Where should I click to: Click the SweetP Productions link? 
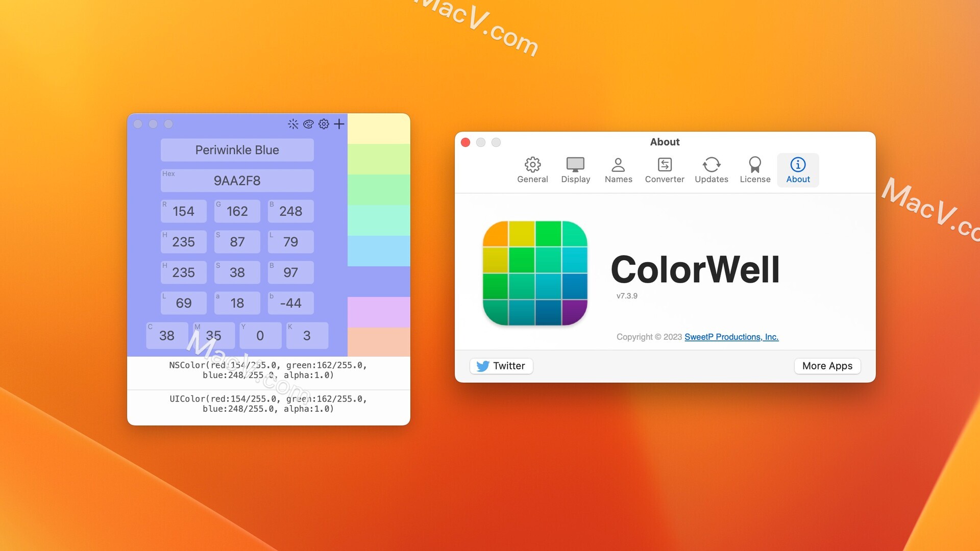tap(732, 336)
